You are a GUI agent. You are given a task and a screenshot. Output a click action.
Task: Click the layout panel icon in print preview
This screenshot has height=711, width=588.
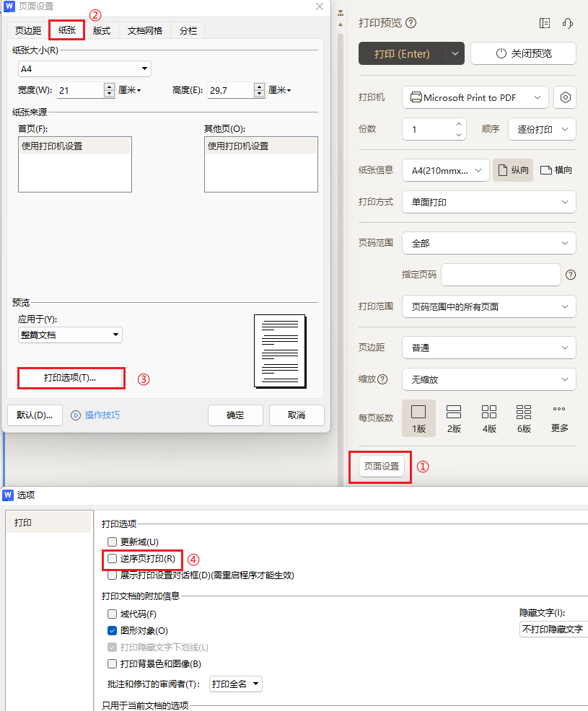pyautogui.click(x=545, y=23)
